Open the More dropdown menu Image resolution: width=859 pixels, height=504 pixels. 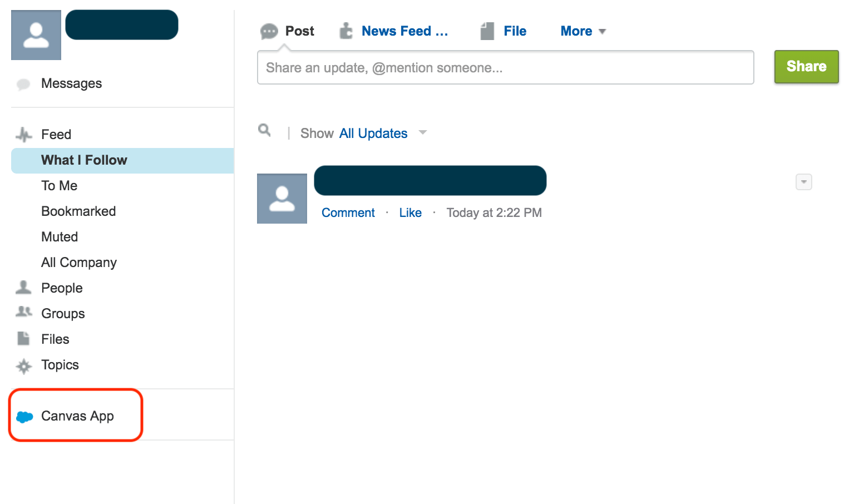pyautogui.click(x=582, y=31)
